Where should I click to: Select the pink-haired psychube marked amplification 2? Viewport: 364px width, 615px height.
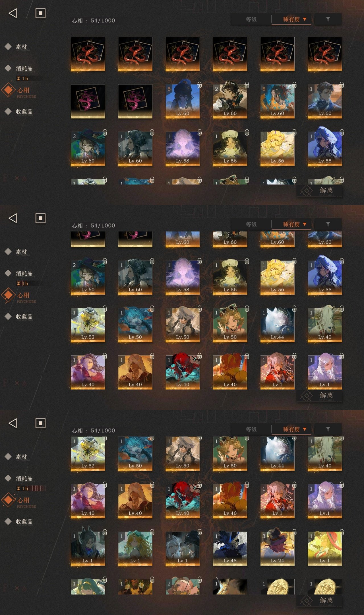coord(183,587)
